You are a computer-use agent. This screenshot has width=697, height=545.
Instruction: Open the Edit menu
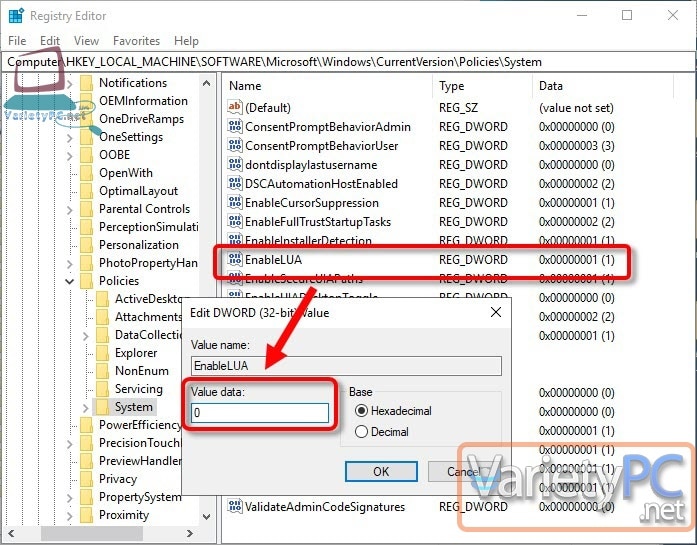[50, 41]
